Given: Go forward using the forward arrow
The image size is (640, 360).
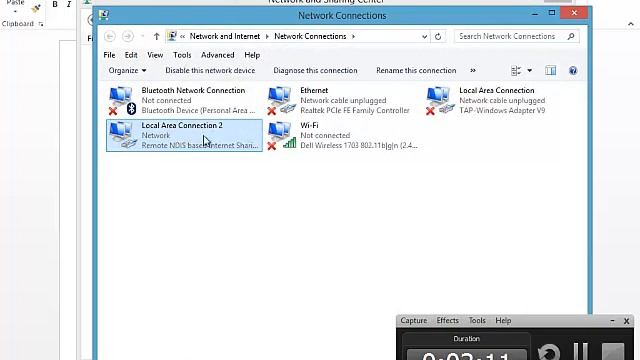Looking at the screenshot, I should tap(128, 36).
